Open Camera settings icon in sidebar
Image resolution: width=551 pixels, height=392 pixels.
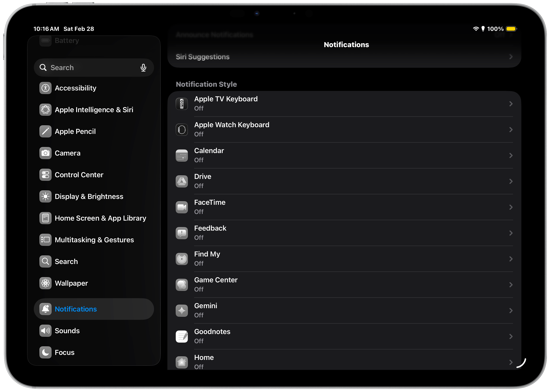[45, 153]
